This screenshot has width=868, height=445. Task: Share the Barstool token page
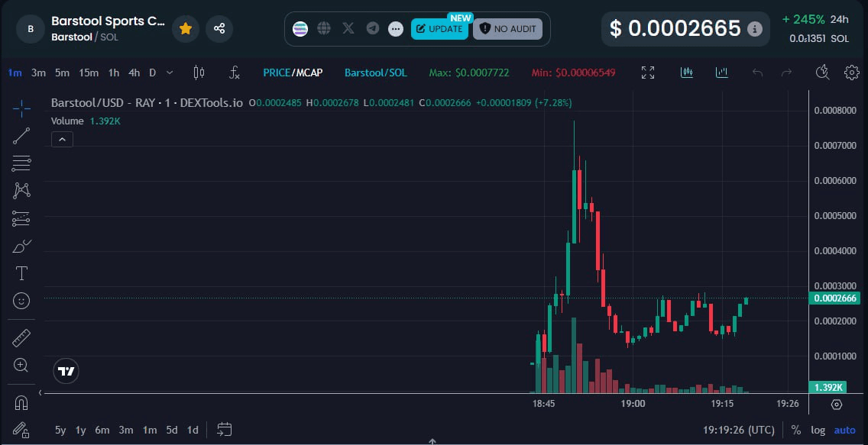point(219,29)
